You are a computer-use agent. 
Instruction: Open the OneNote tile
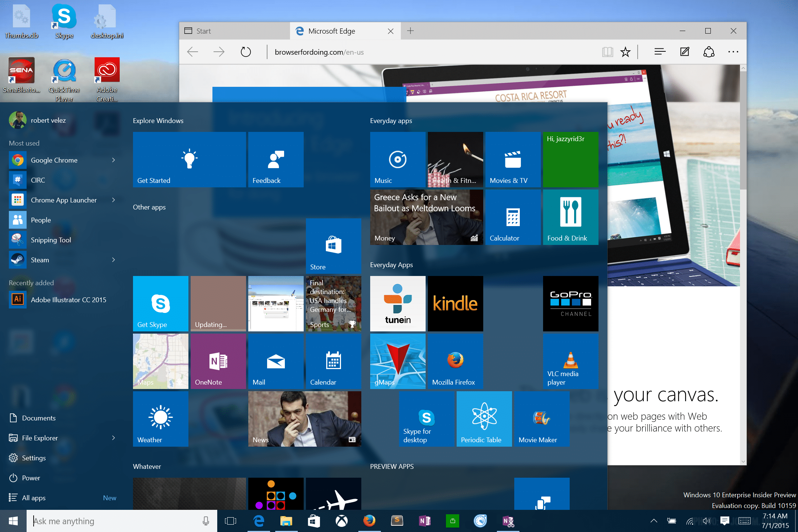click(x=218, y=361)
